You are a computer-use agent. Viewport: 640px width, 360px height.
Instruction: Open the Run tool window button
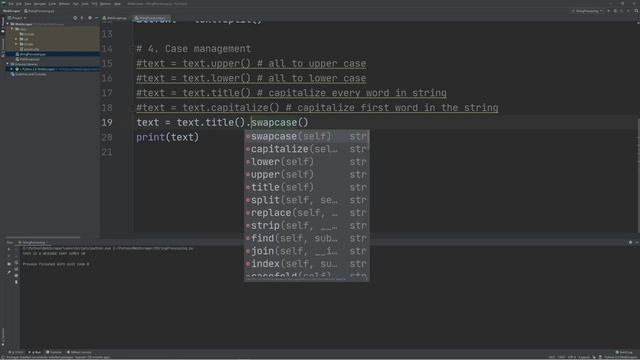tap(35, 352)
